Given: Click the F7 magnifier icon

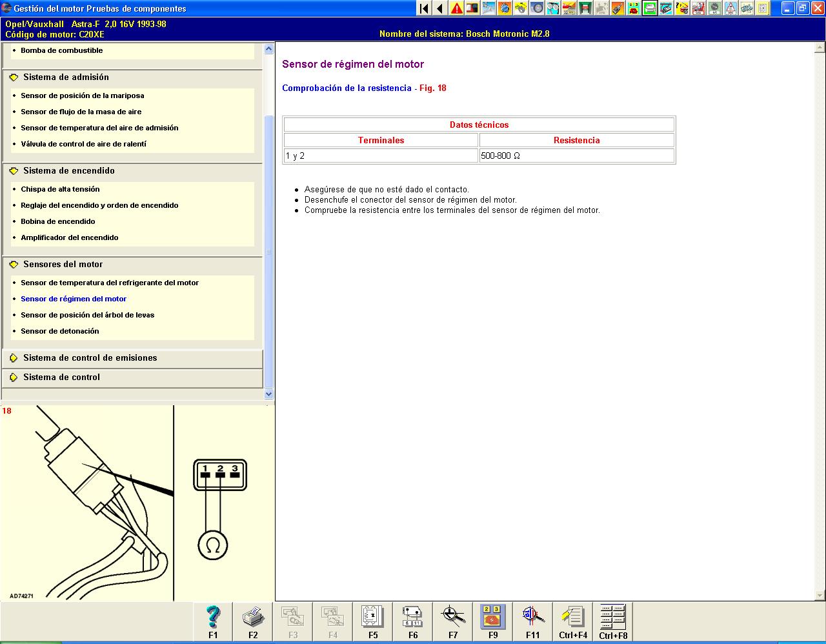Looking at the screenshot, I should point(453,621).
